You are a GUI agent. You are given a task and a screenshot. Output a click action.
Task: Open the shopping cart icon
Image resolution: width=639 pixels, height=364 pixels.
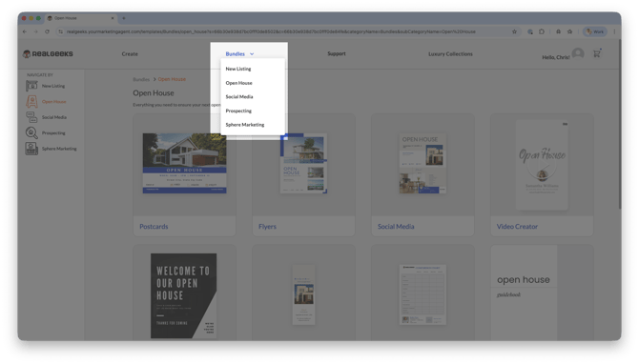[x=597, y=53]
